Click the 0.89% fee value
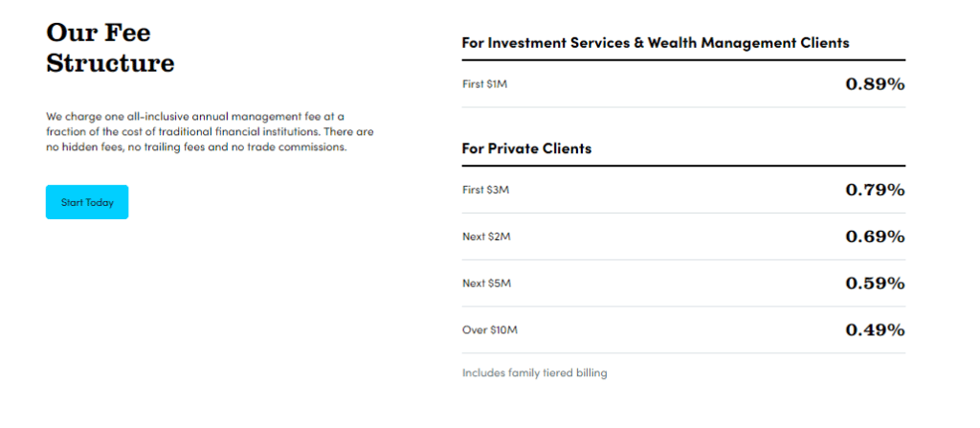Screen dimensions: 980x428 [x=875, y=84]
